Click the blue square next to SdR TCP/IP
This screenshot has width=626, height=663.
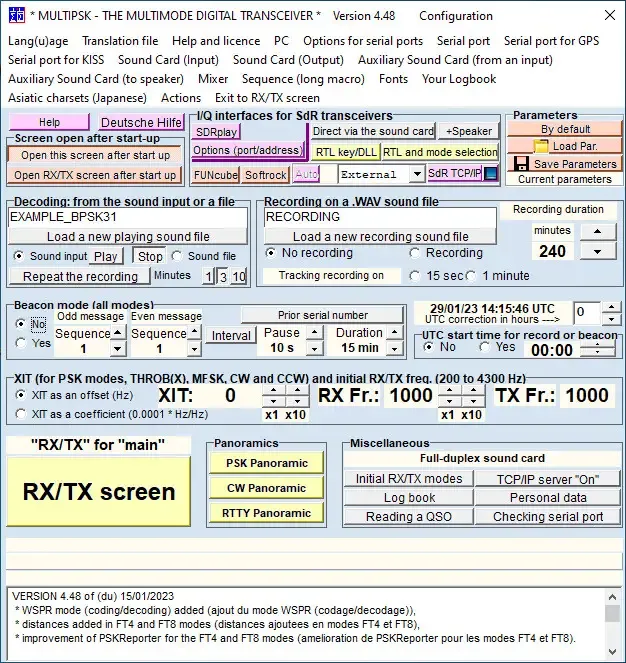(491, 174)
